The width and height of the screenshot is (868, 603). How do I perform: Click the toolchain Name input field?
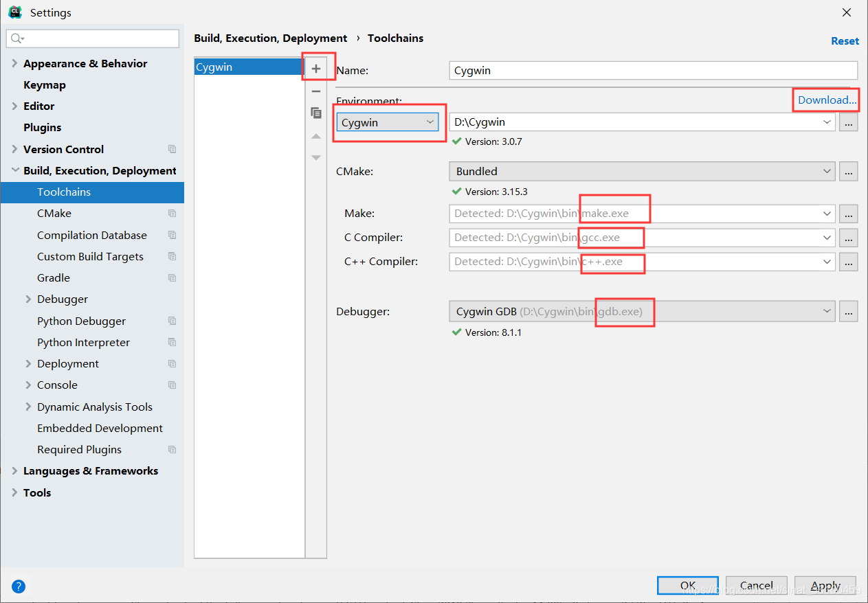653,70
